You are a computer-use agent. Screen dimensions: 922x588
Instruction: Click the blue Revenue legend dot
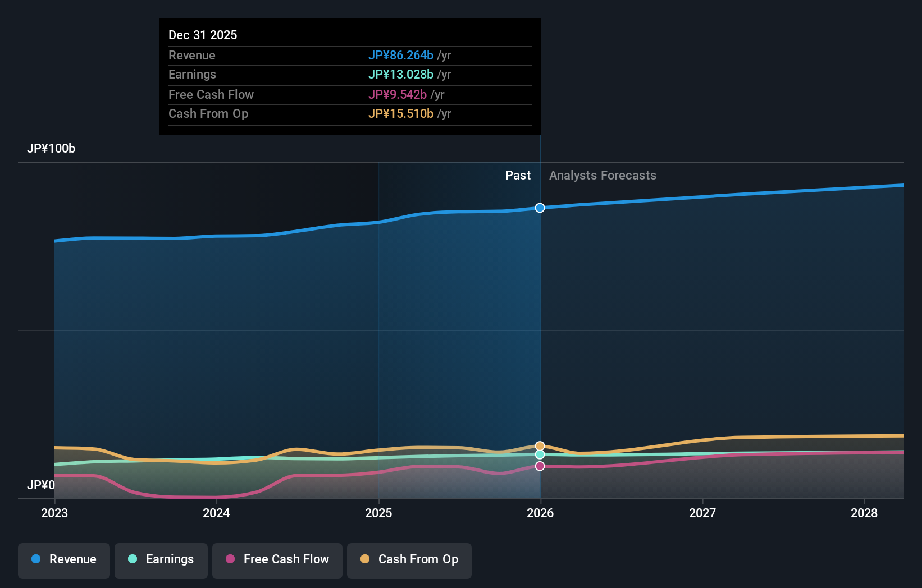click(36, 559)
